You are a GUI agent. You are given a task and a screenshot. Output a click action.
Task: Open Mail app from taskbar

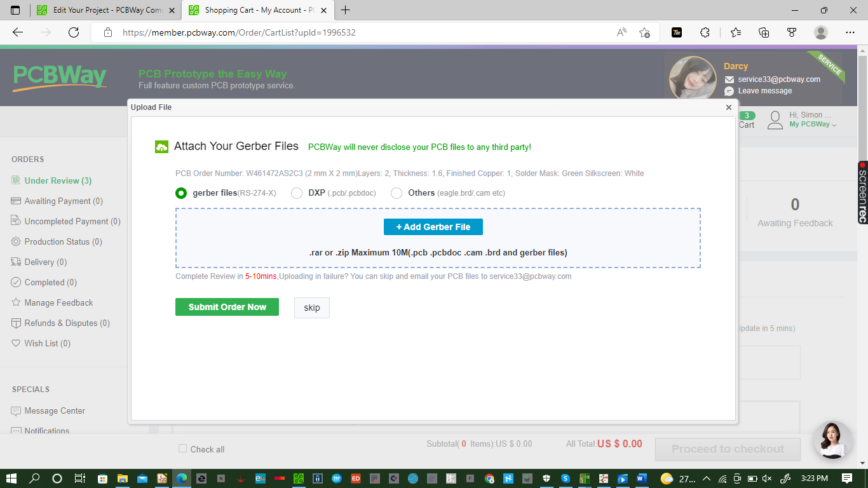pos(142,478)
